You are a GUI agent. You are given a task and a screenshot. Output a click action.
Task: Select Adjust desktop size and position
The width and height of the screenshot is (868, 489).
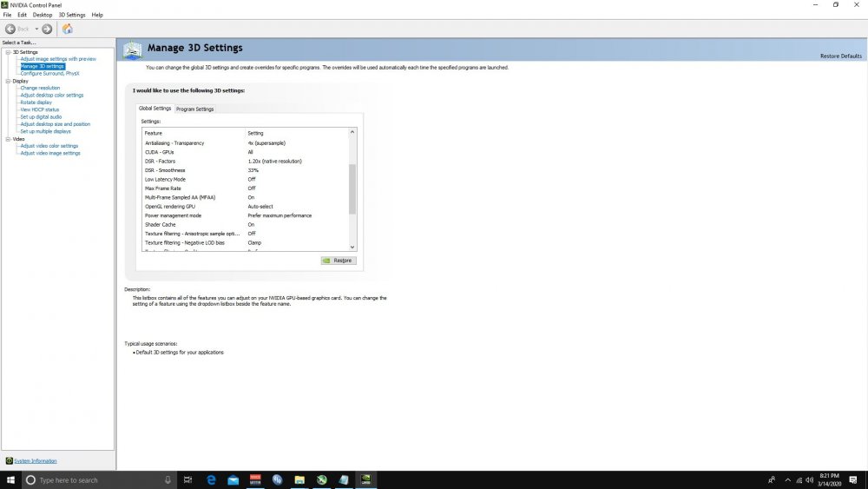56,124
